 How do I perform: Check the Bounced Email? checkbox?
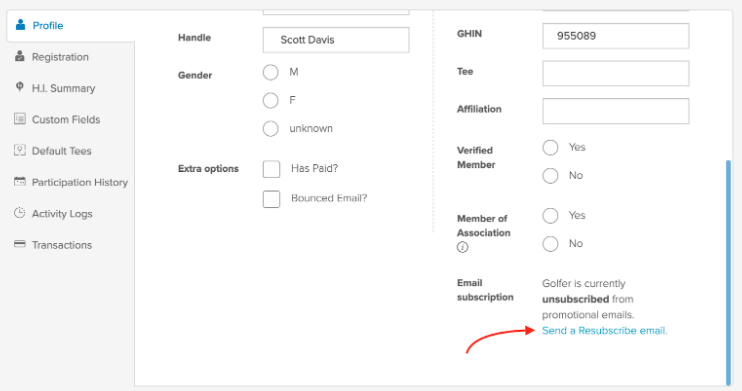pyautogui.click(x=271, y=199)
